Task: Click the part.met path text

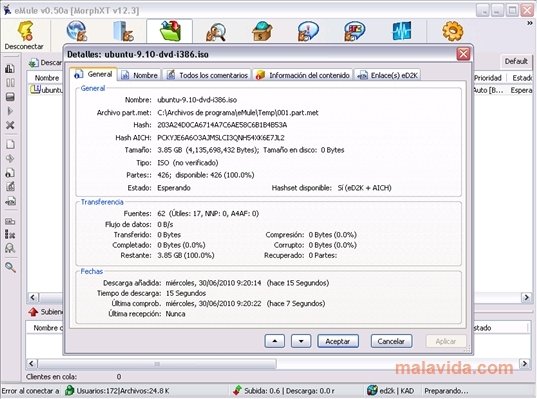Action: point(238,112)
